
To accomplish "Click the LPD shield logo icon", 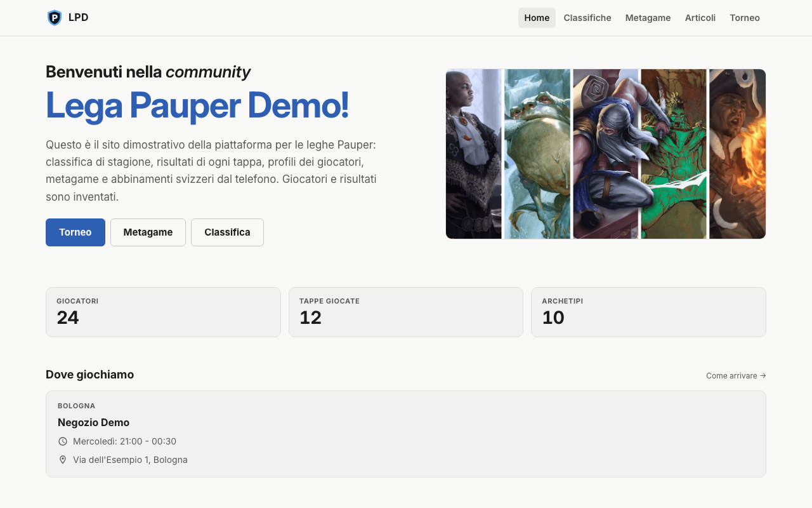I will 55,18.
